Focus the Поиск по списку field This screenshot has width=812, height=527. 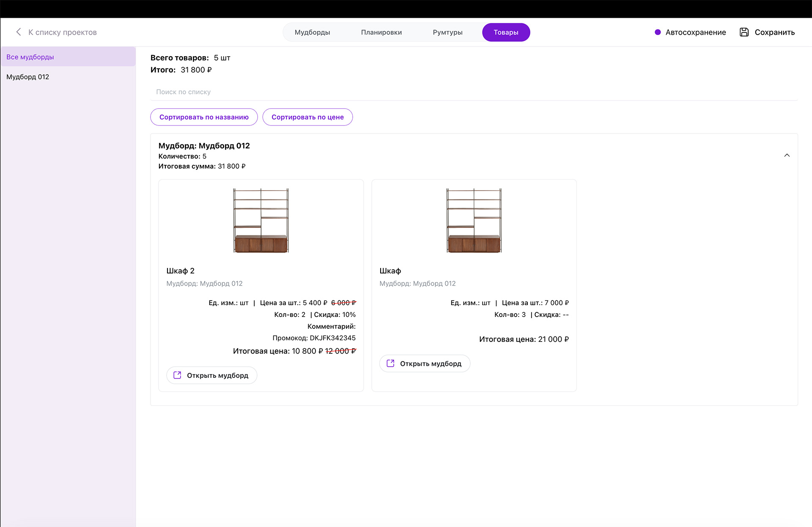(x=474, y=92)
